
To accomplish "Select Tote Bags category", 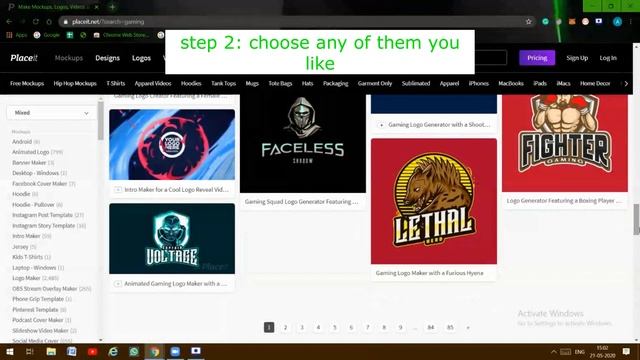I will pyautogui.click(x=280, y=83).
